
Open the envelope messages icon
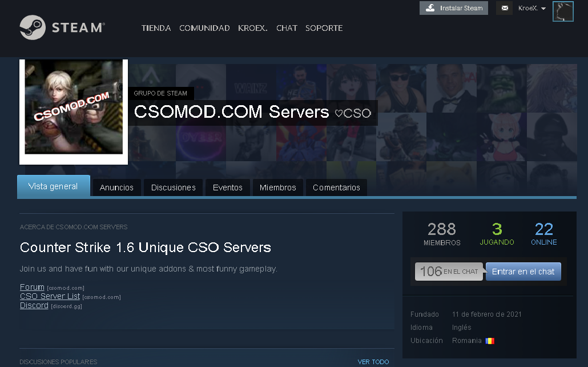click(x=504, y=8)
